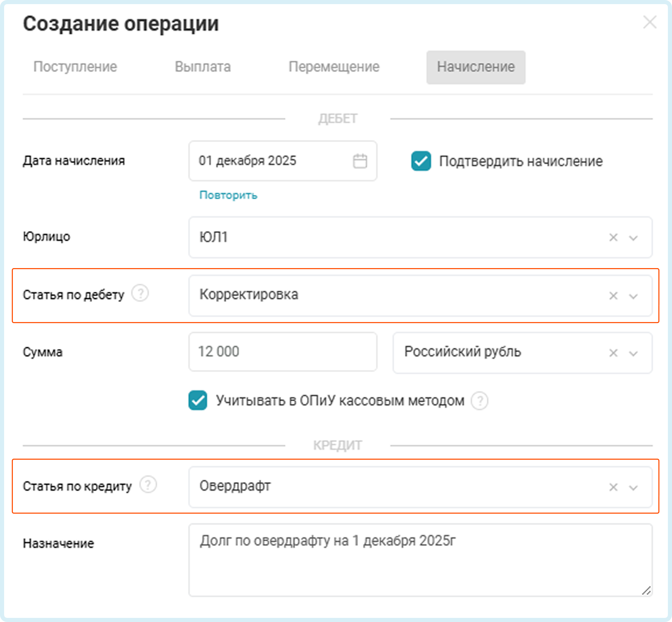
Task: Toggle Учитывать в ОПиУ кассовым методом checkbox
Action: (x=198, y=400)
